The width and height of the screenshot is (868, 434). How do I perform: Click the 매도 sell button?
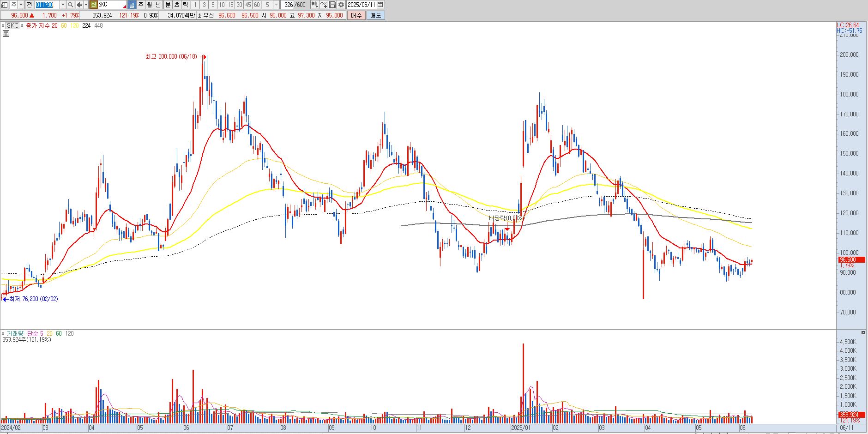click(x=376, y=15)
